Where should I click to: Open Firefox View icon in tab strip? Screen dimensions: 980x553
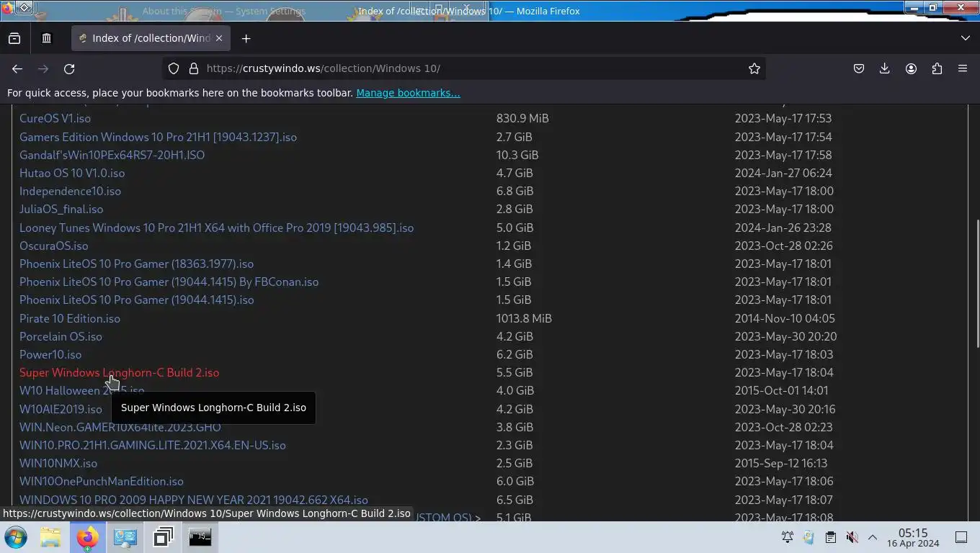click(14, 38)
